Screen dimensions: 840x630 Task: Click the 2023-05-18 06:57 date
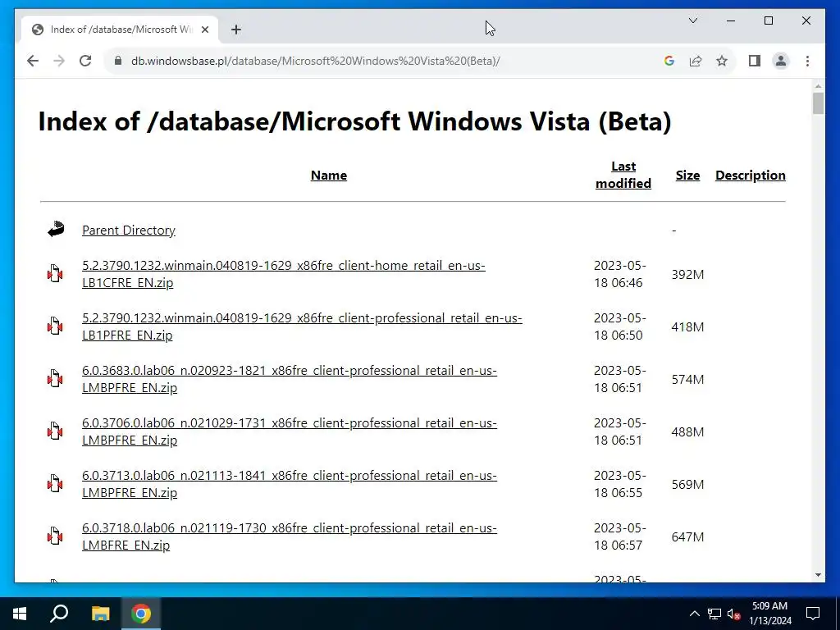click(x=620, y=536)
